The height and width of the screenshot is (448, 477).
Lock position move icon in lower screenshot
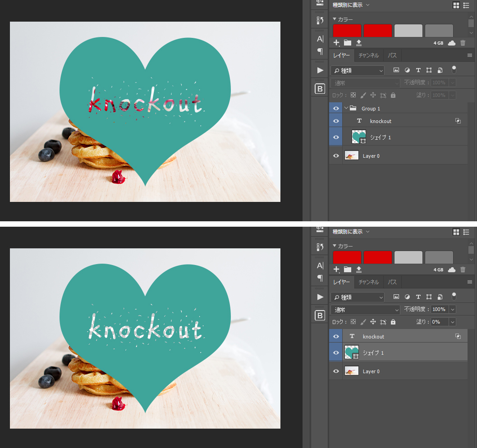[x=373, y=322]
